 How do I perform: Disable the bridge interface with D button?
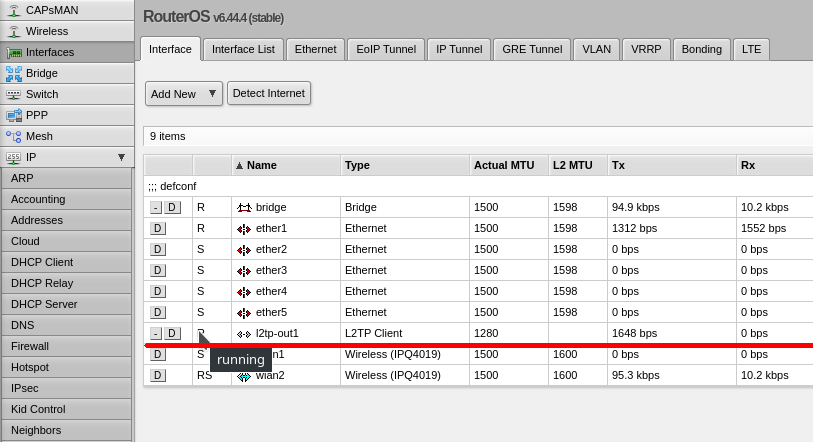coord(172,208)
